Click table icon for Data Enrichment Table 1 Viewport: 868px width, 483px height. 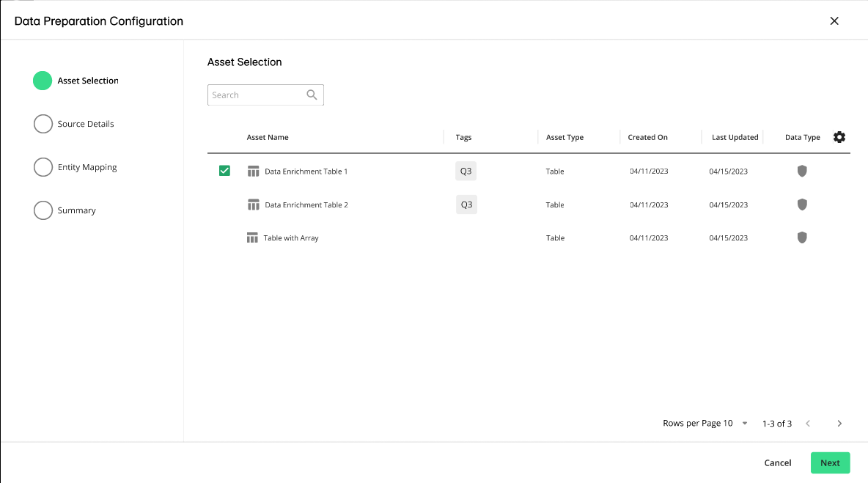(x=254, y=172)
